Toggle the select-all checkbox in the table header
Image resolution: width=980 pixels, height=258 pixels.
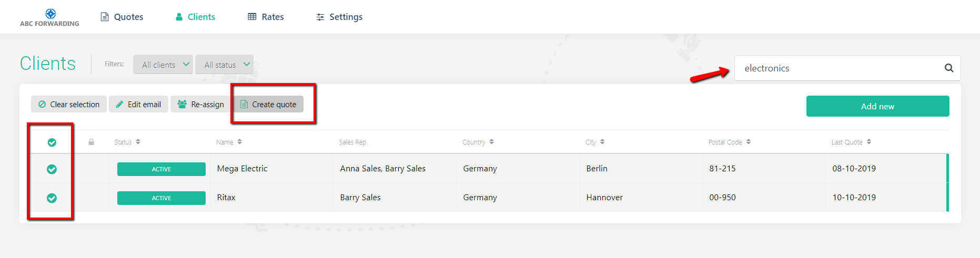tap(52, 142)
